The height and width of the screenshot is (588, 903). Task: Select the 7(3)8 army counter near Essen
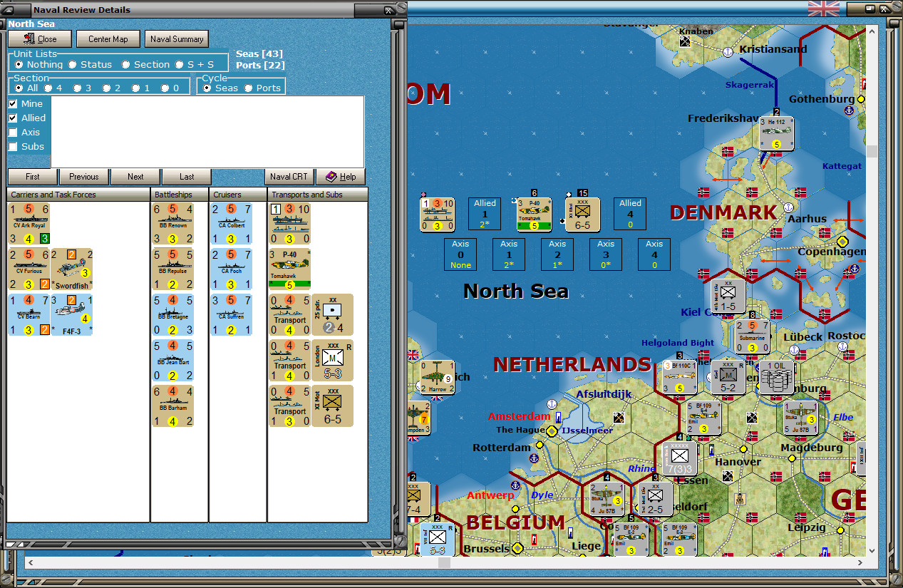pyautogui.click(x=679, y=458)
